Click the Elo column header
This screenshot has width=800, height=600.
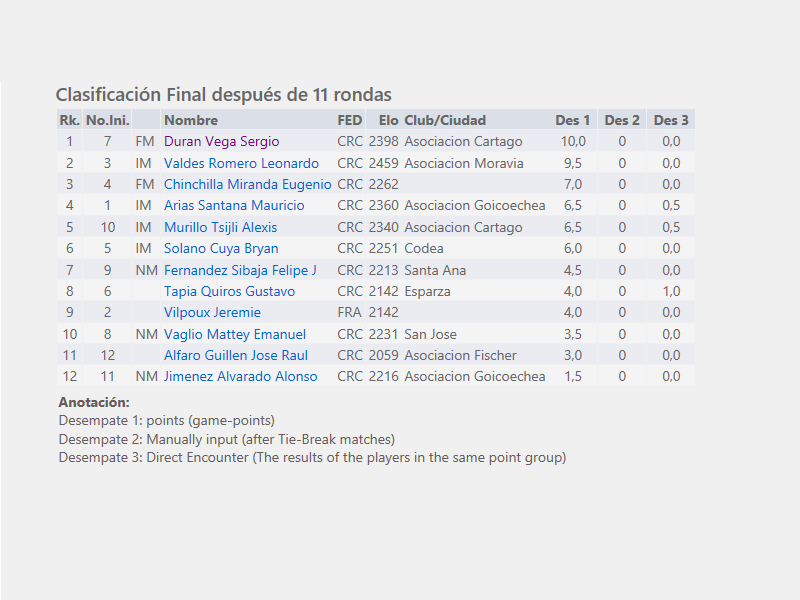[388, 120]
